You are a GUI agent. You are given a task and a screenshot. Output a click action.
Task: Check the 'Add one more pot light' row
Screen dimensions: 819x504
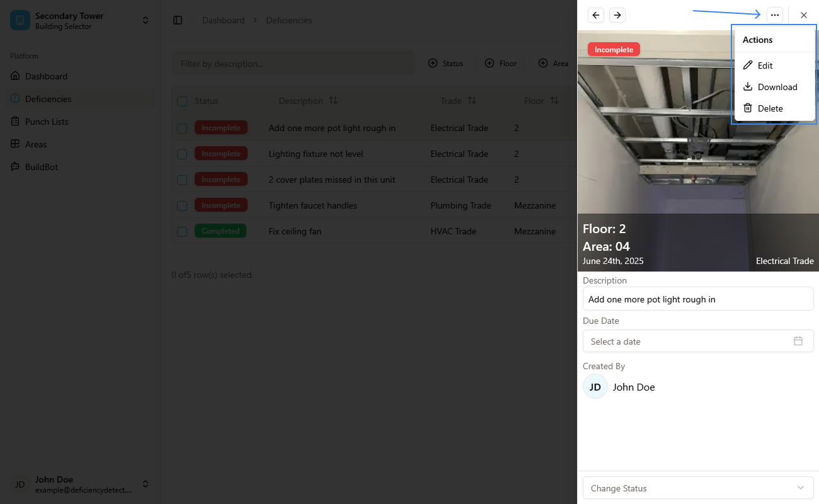(182, 129)
